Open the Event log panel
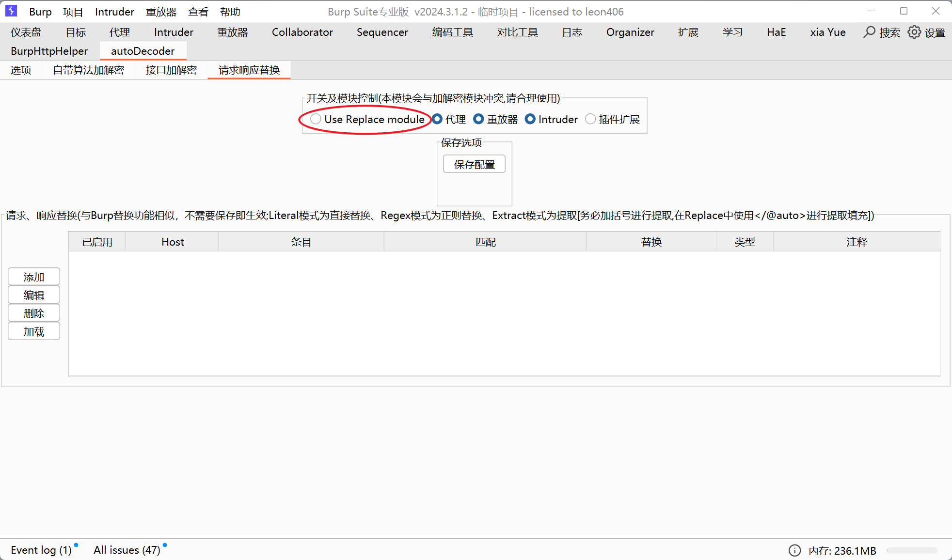 41,550
